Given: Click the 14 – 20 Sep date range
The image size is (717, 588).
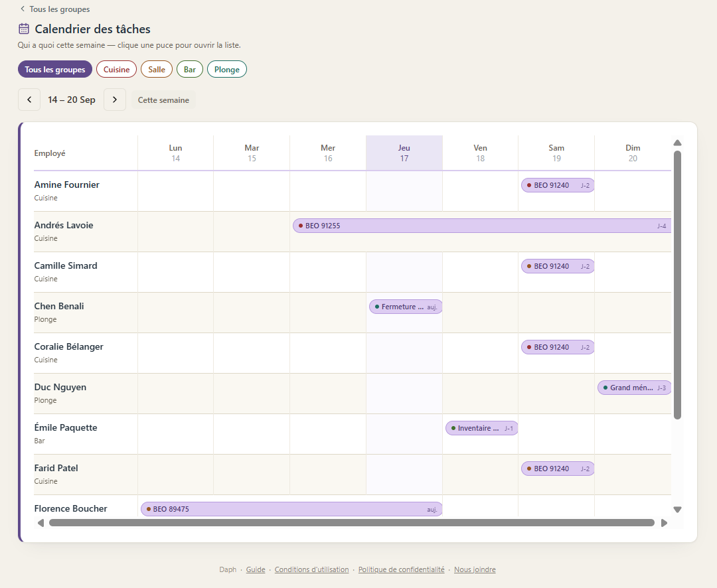Looking at the screenshot, I should pos(72,100).
